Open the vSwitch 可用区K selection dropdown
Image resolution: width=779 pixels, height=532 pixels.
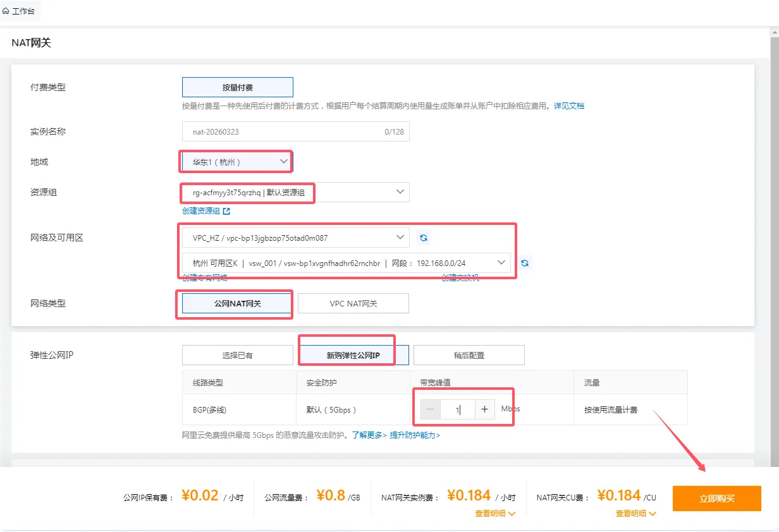pos(347,262)
